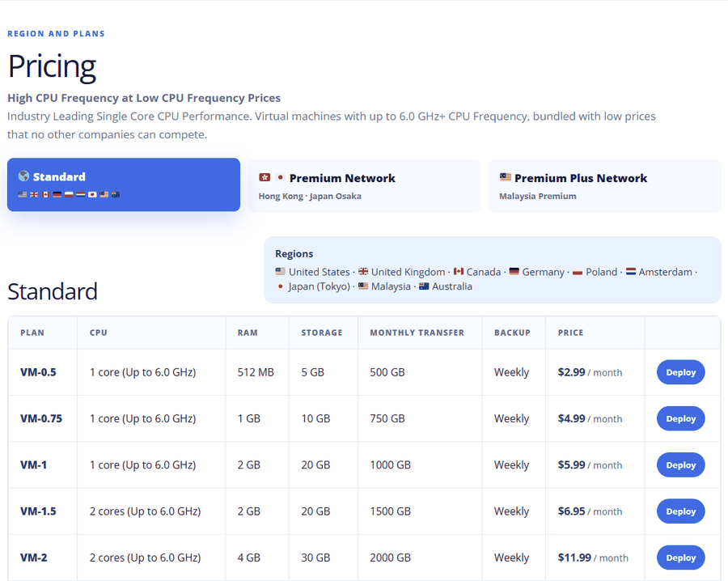The width and height of the screenshot is (728, 581).
Task: Deploy the VM-1 plan
Action: click(x=680, y=465)
